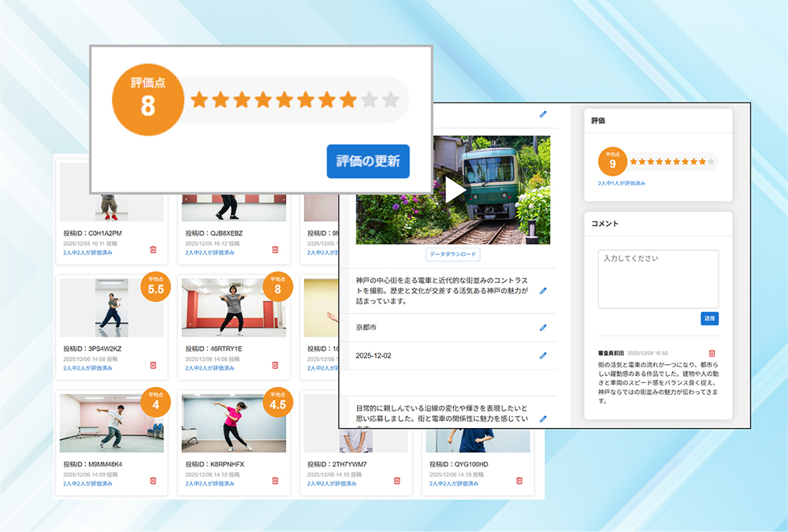Viewport: 788px width, 532px height.
Task: Send the comment with the 送信 button
Action: (x=709, y=318)
